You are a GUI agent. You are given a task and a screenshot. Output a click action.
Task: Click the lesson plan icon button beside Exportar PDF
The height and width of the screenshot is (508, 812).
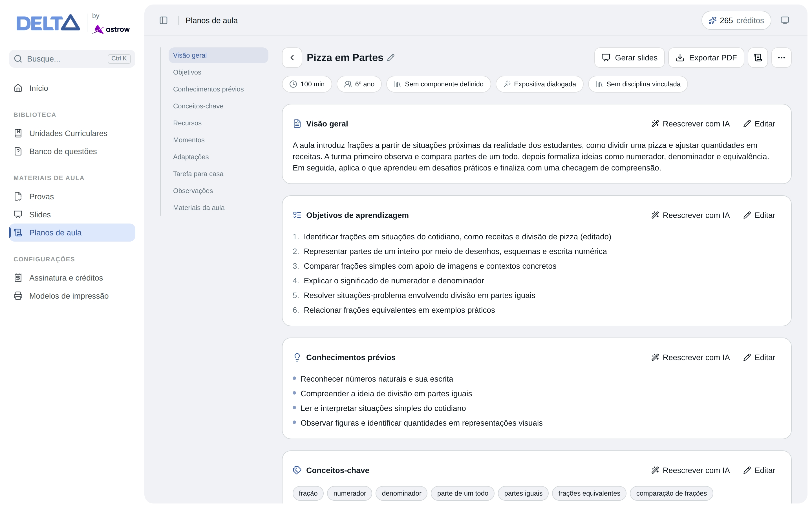pyautogui.click(x=758, y=58)
